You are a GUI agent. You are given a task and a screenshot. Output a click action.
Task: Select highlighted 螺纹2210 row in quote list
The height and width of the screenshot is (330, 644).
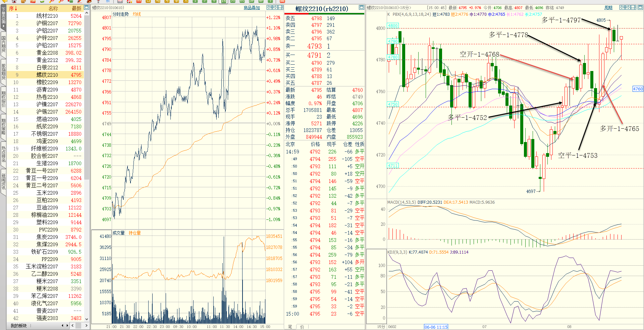(45, 75)
